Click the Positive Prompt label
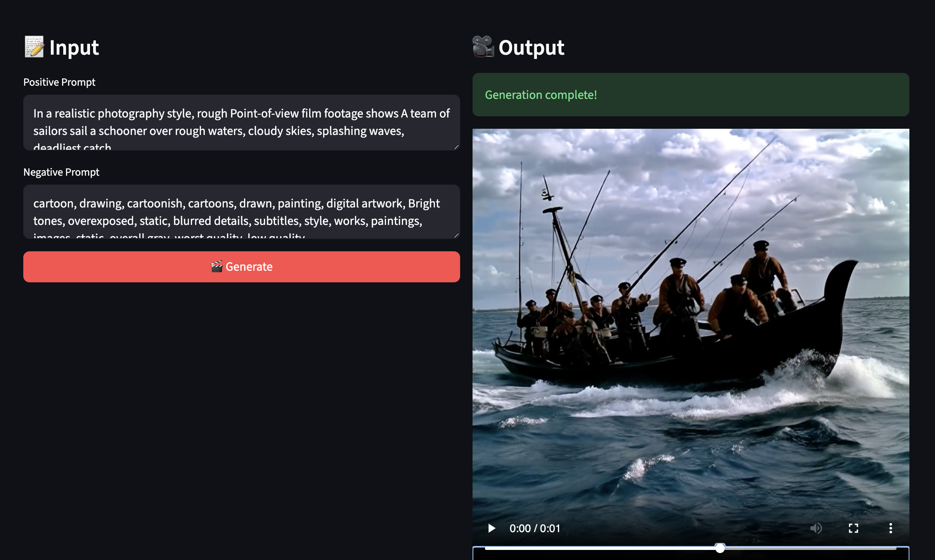 coord(59,82)
